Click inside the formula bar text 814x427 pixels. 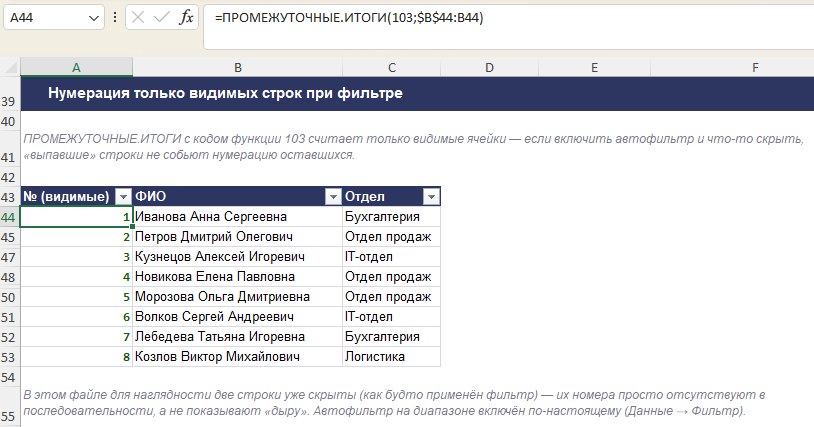pyautogui.click(x=349, y=18)
